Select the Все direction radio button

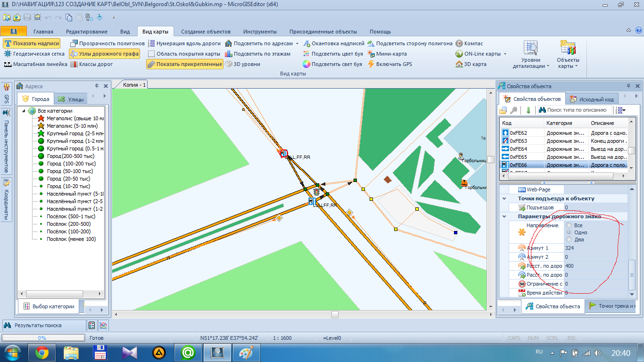[x=569, y=225]
